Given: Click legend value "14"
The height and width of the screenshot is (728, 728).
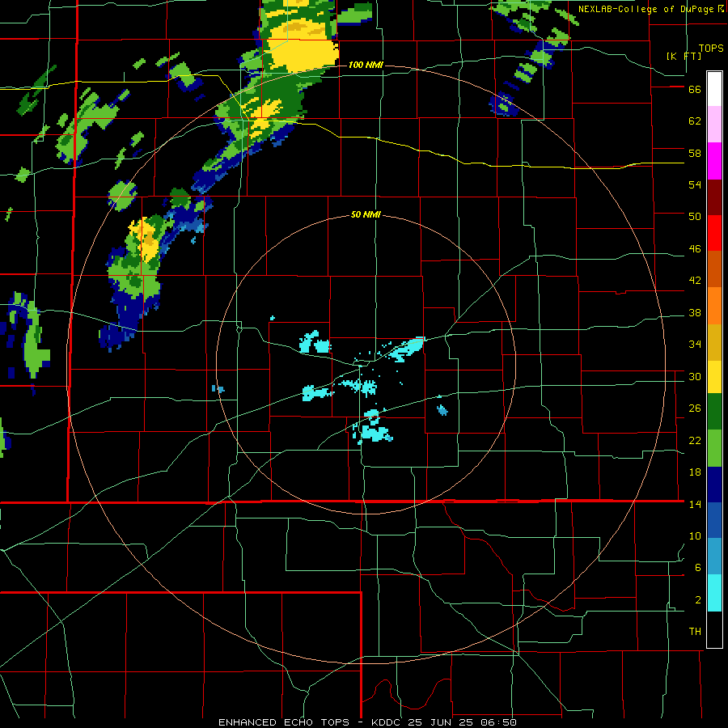Looking at the screenshot, I should (695, 504).
